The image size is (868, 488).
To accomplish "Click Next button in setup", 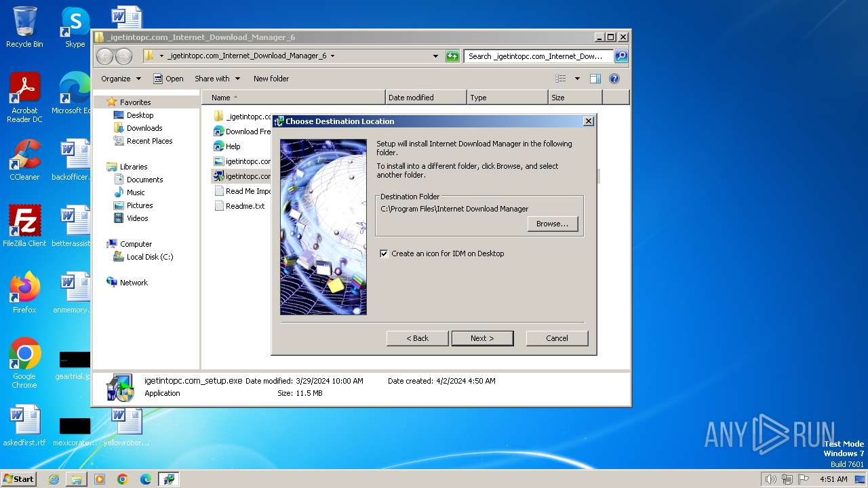I will [482, 338].
